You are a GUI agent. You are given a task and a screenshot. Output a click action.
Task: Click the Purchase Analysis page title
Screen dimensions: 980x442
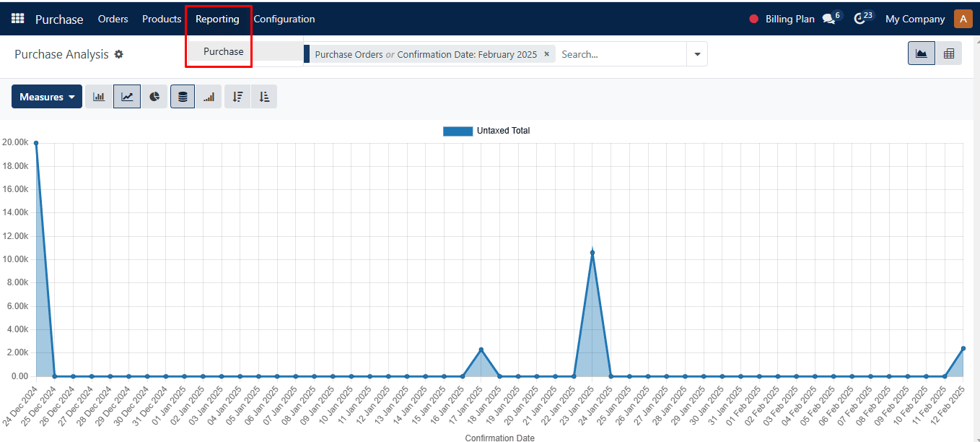[x=61, y=54]
